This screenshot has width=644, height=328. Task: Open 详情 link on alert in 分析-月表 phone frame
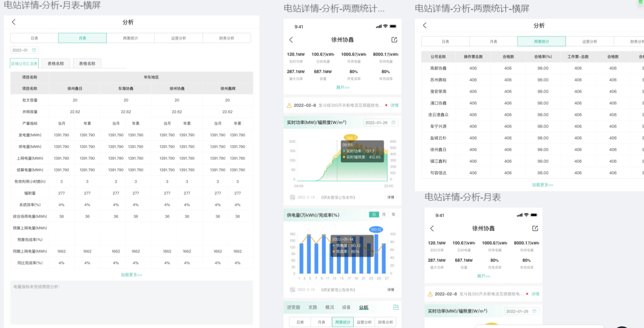coord(535,294)
